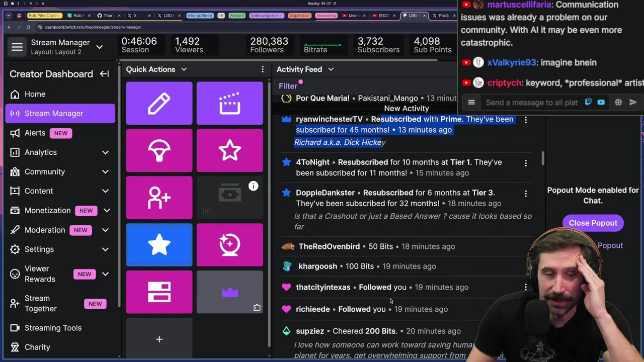Click the 3,732 Subscribers stat
This screenshot has width=644, height=362.
point(378,45)
